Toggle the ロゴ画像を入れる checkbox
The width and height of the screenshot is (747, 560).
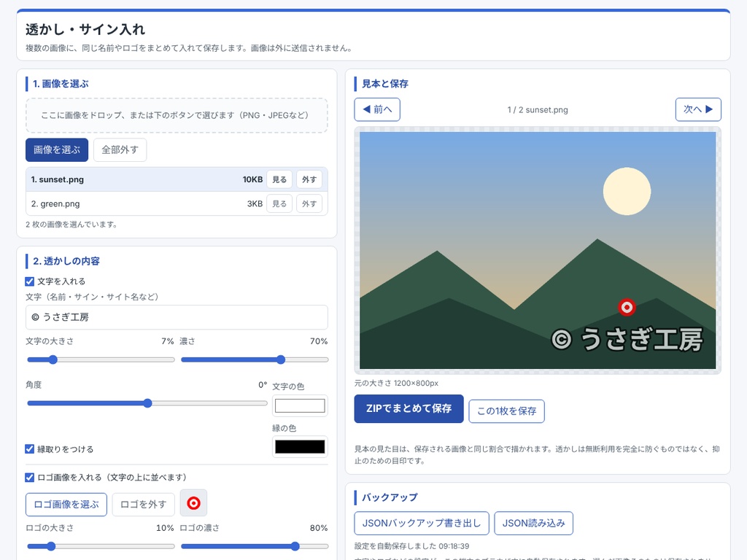pyautogui.click(x=29, y=477)
